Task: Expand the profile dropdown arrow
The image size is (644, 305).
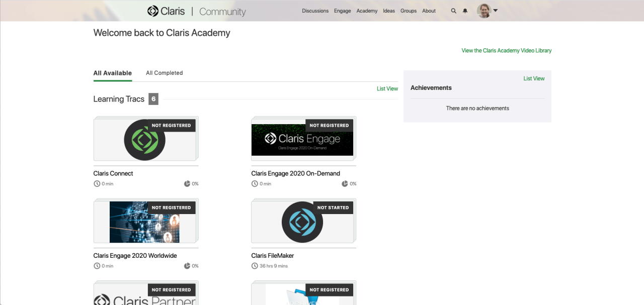Action: [x=496, y=11]
